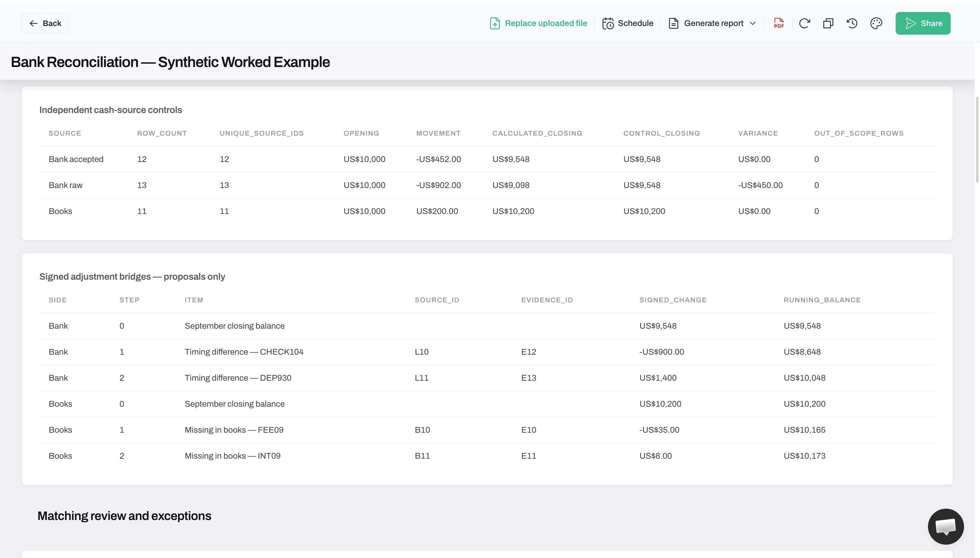The width and height of the screenshot is (980, 558).
Task: Select the 'Bank accepted' row label
Action: click(76, 159)
